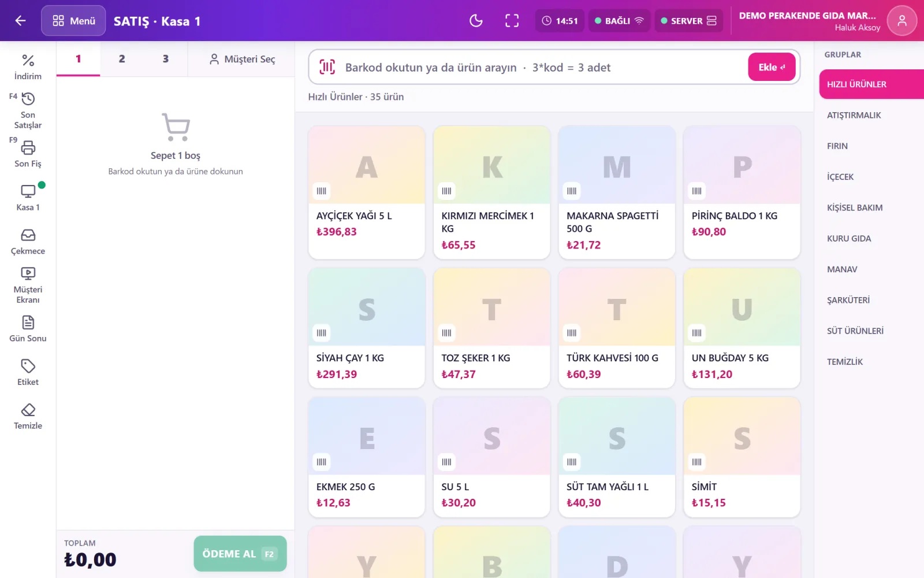924x578 pixels.
Task: Select the SÜT ÜRÜNLERİ group
Action: (871, 331)
